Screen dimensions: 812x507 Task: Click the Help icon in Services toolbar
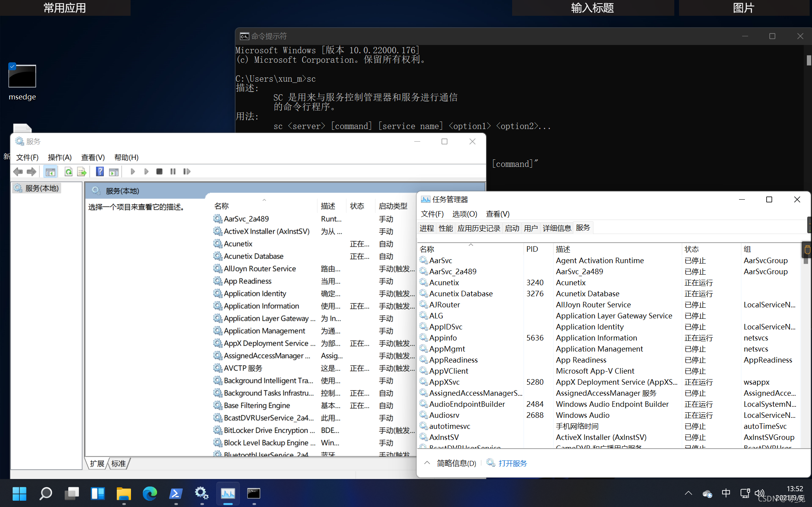tap(100, 172)
